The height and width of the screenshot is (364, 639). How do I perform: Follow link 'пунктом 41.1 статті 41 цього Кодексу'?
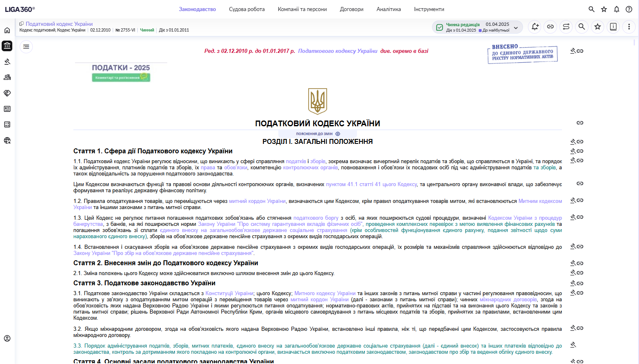(371, 184)
